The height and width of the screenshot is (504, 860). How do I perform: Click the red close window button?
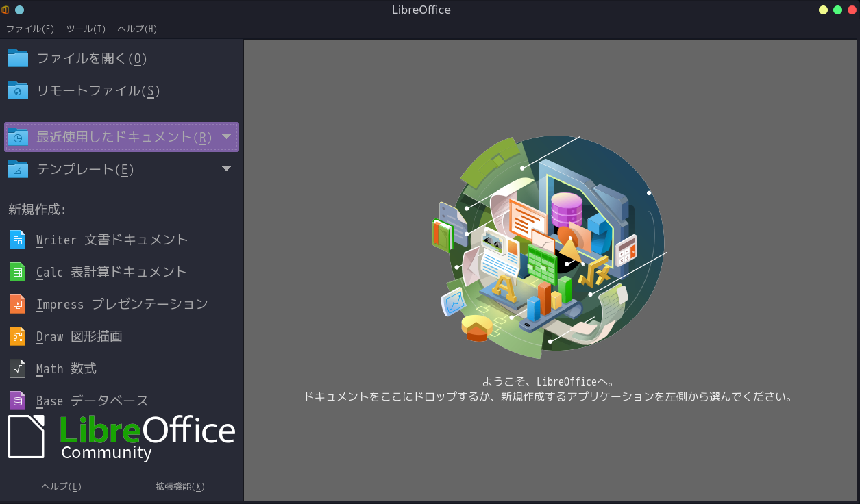click(852, 10)
